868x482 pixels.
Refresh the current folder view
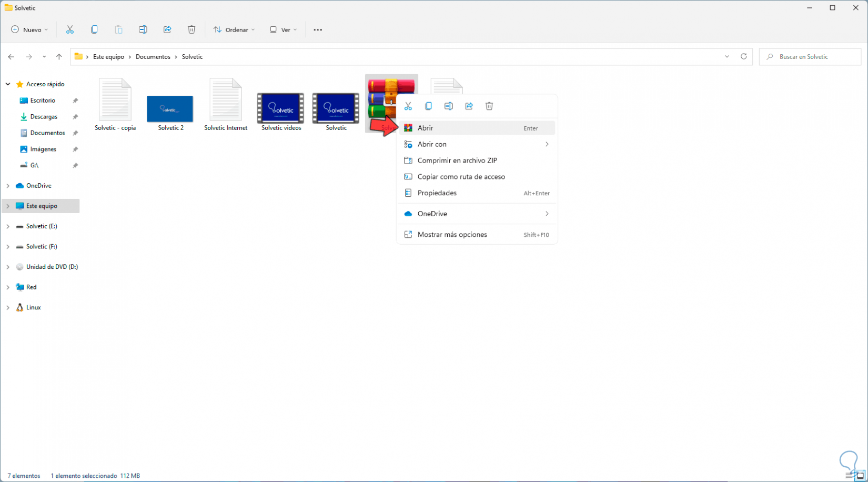pos(744,57)
